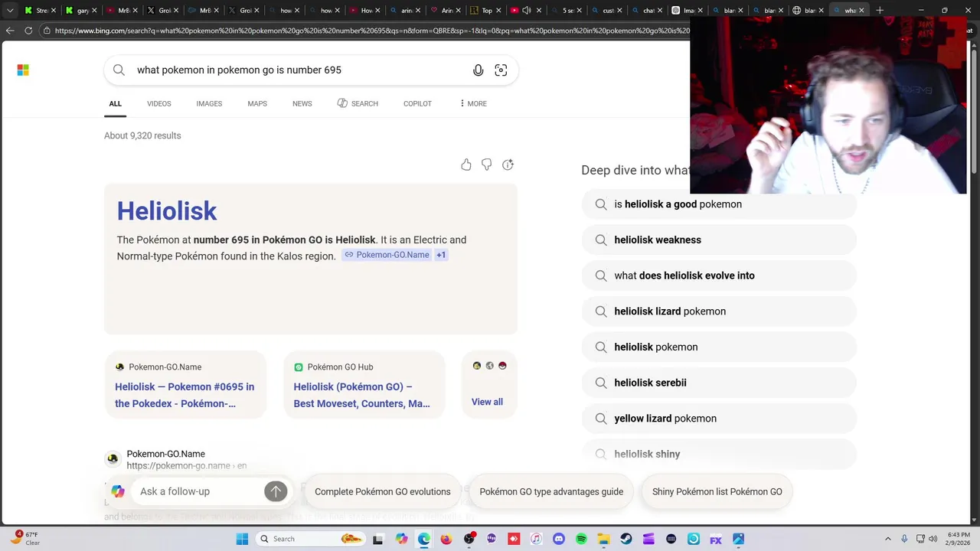Show hidden system tray icons
The image size is (980, 551).
pyautogui.click(x=888, y=539)
